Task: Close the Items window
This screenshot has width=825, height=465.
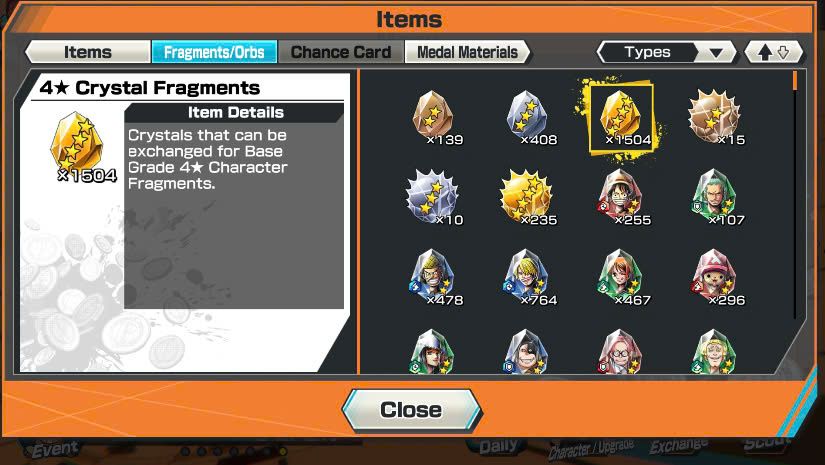Action: click(x=411, y=410)
